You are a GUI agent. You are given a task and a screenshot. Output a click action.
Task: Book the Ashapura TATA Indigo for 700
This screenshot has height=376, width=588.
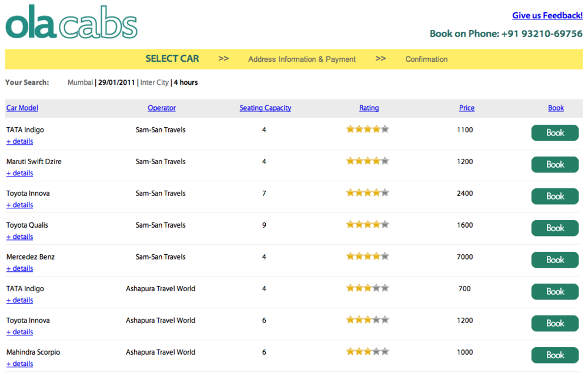pos(554,291)
